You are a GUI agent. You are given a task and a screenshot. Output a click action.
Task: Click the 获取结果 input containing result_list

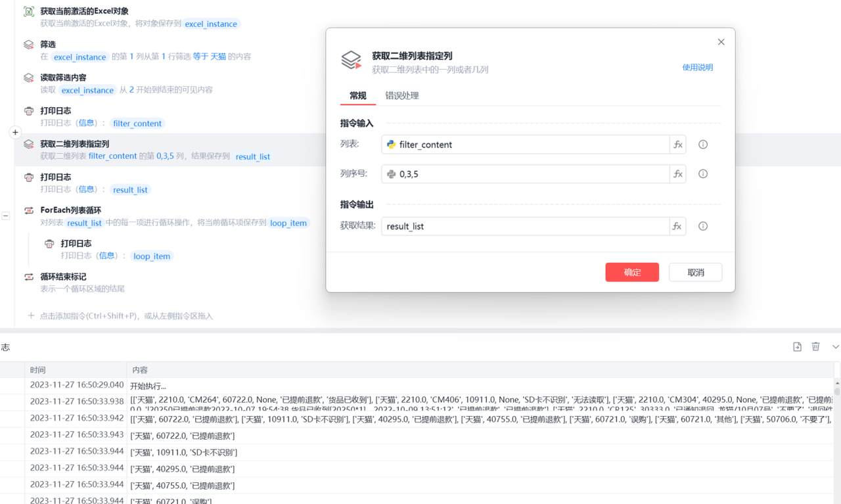click(525, 226)
